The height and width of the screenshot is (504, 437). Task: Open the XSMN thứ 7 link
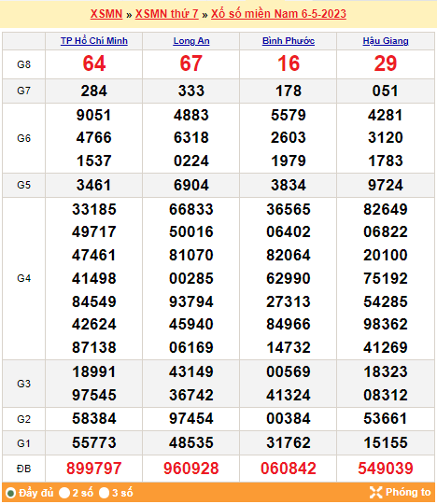point(167,14)
